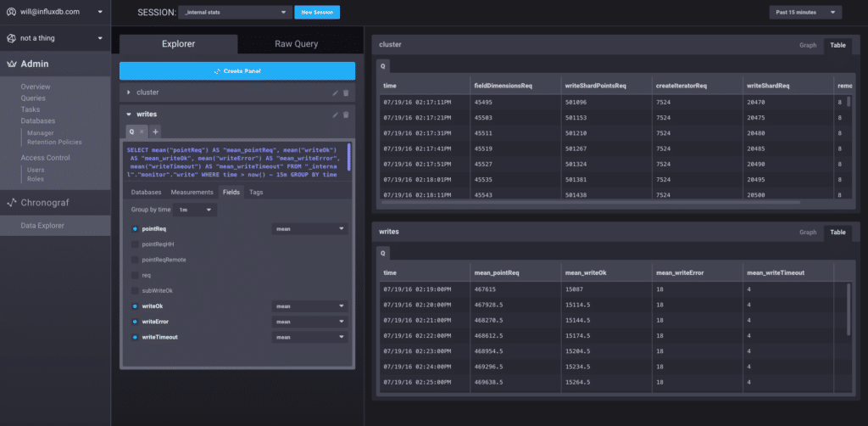This screenshot has width=868, height=426.
Task: Expand the cluster panel section
Action: 128,92
